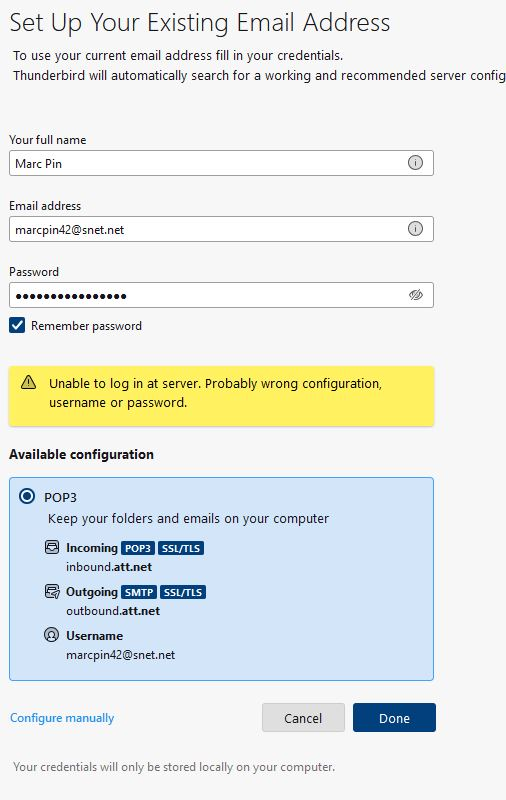Open Configure manually link
The height and width of the screenshot is (800, 506).
(x=62, y=718)
